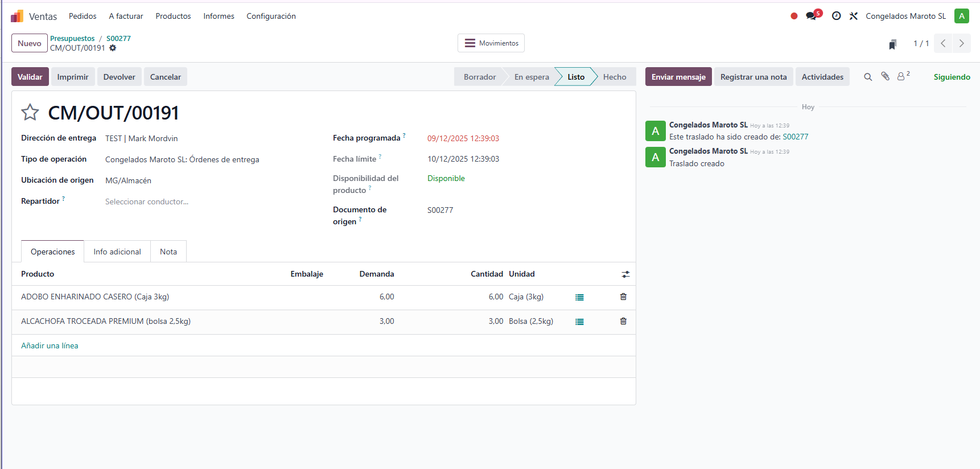Click the red recording indicator in the top bar

click(x=794, y=16)
